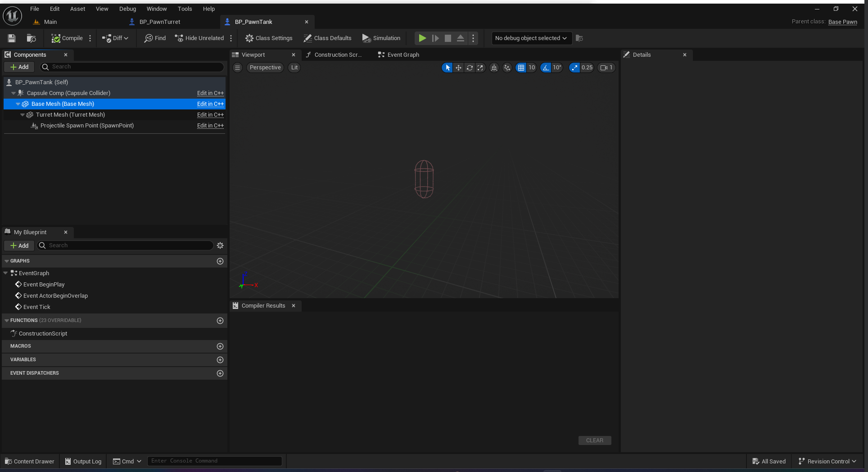Open Compile options three-dot menu
Image resolution: width=868 pixels, height=472 pixels.
pyautogui.click(x=90, y=38)
